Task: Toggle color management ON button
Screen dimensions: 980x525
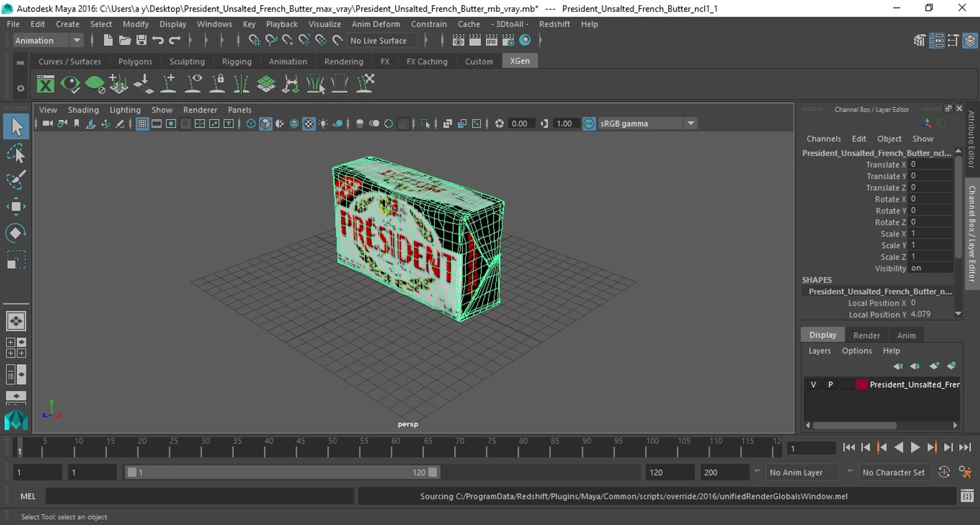Action: tap(589, 124)
